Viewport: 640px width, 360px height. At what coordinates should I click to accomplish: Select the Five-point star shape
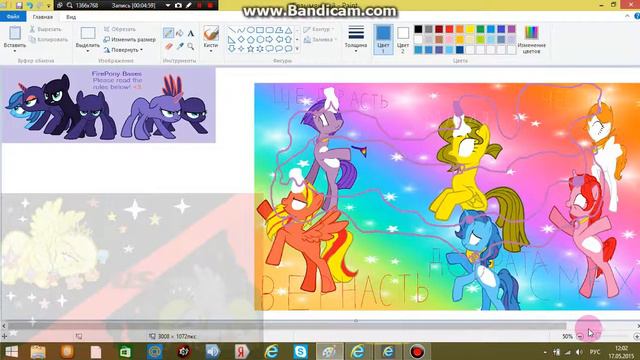click(251, 49)
